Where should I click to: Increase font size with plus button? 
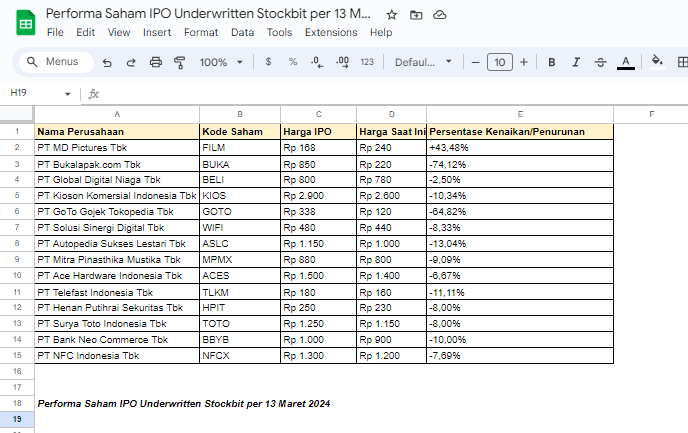click(x=523, y=62)
